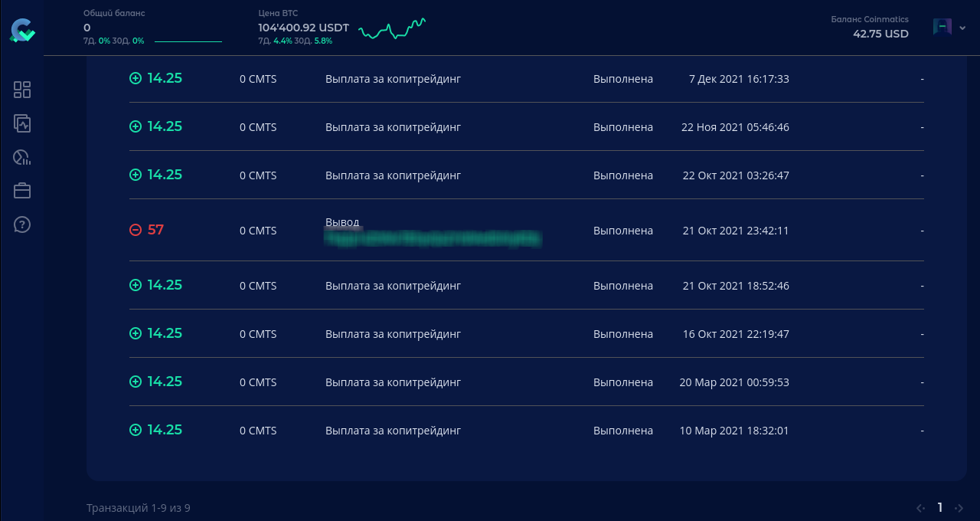
Task: Select page 1 in pagination
Action: click(x=940, y=507)
